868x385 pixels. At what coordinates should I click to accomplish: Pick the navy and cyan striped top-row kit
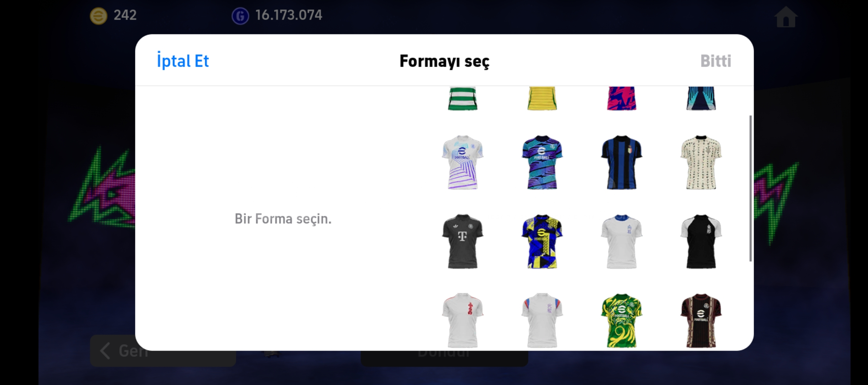701,98
